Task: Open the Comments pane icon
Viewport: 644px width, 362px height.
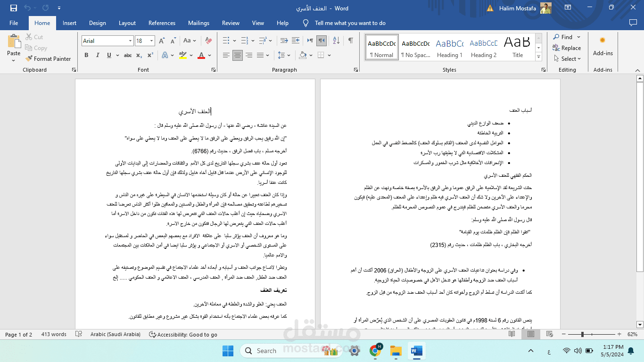Action: click(633, 23)
